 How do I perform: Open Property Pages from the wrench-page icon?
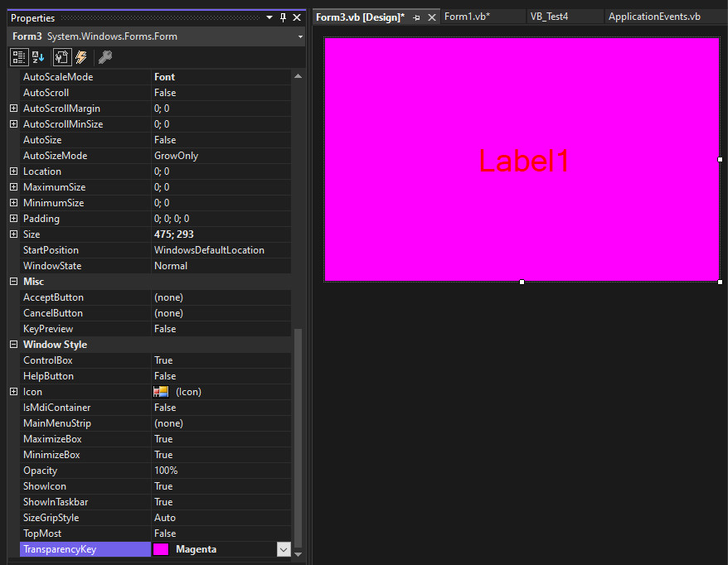[x=61, y=56]
